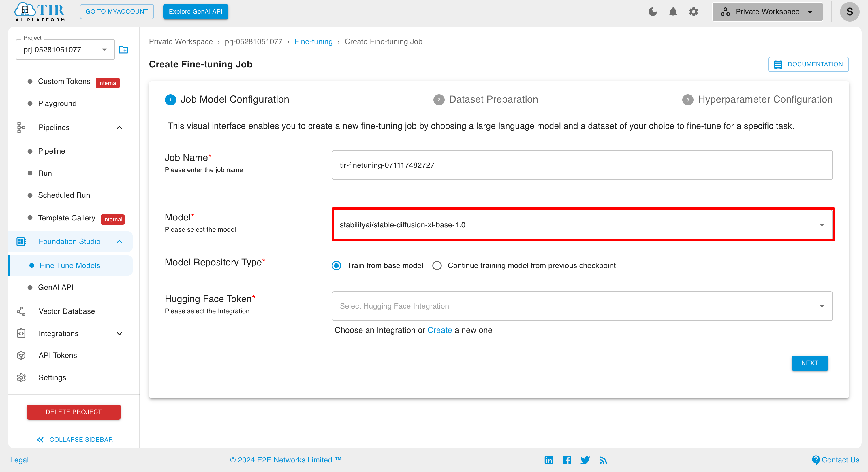Screen dimensions: 868x472
Task: Click the API Tokens icon
Action: click(x=22, y=355)
